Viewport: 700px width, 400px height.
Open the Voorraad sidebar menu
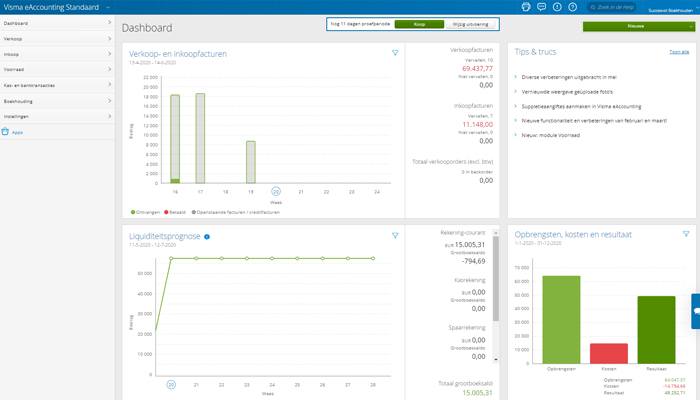pyautogui.click(x=57, y=69)
